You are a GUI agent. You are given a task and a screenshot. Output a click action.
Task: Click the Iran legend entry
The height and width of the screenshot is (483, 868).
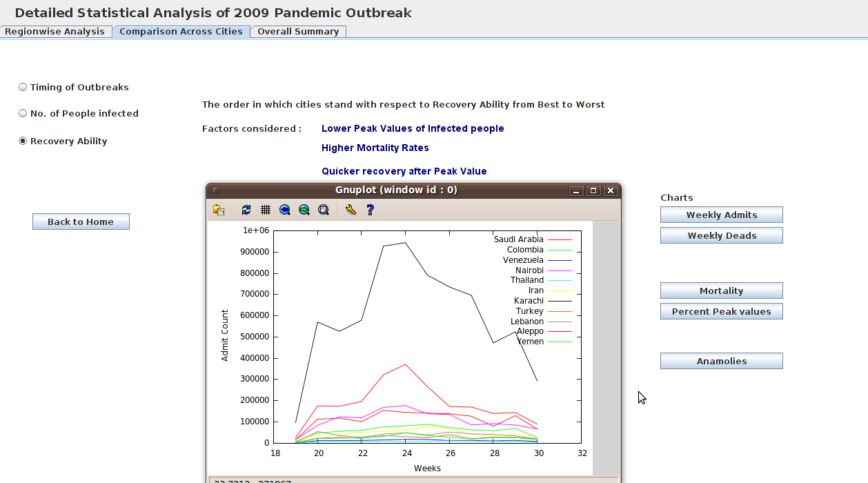tap(536, 291)
